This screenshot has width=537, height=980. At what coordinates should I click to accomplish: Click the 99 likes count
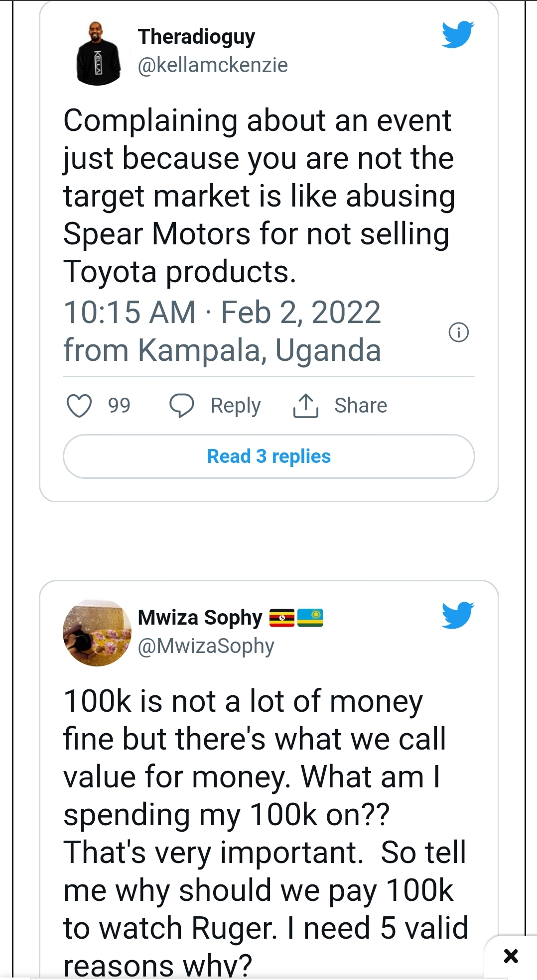coord(120,406)
